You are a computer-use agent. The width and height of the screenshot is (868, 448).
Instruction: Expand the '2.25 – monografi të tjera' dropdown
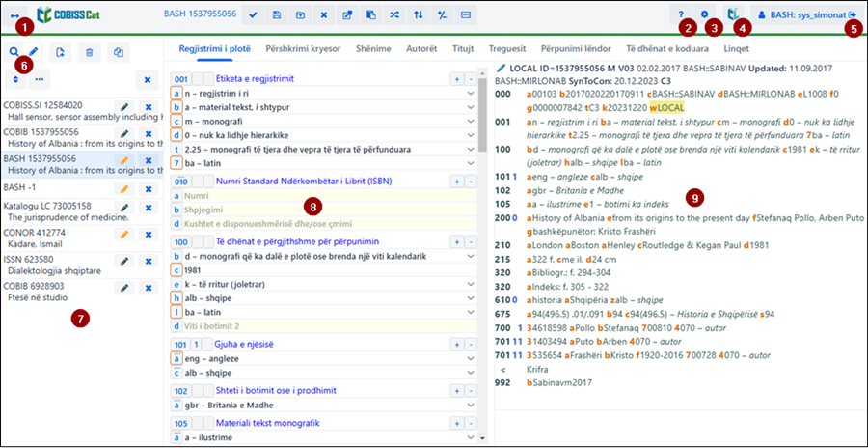pyautogui.click(x=471, y=149)
